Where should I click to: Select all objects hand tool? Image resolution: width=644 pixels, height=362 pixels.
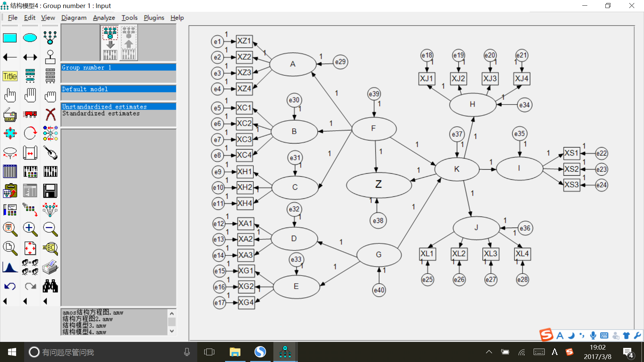pyautogui.click(x=30, y=96)
